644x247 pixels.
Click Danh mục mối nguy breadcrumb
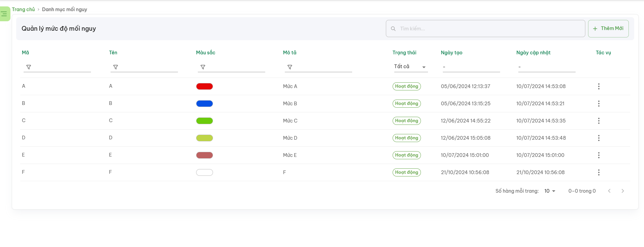pos(64,9)
